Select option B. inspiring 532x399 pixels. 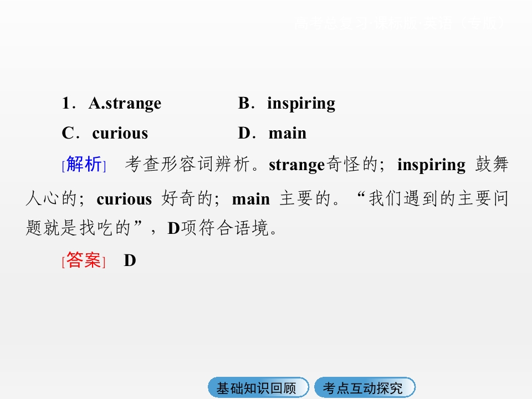pos(287,103)
